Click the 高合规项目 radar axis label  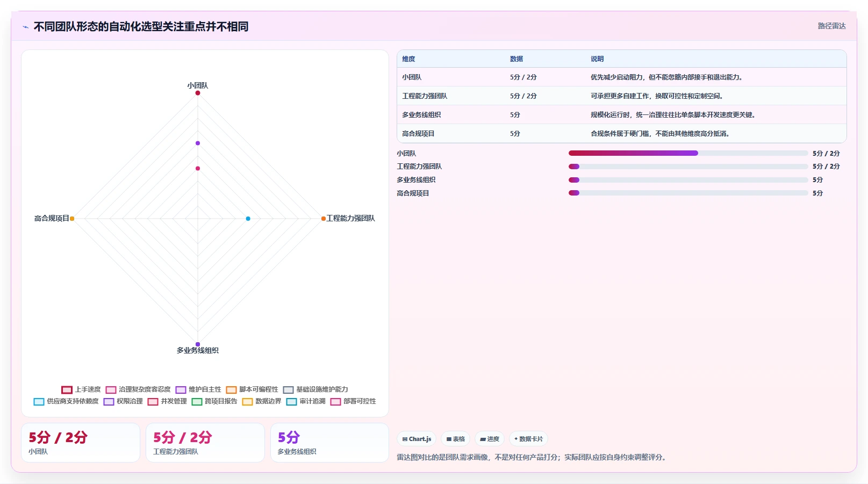pyautogui.click(x=52, y=218)
